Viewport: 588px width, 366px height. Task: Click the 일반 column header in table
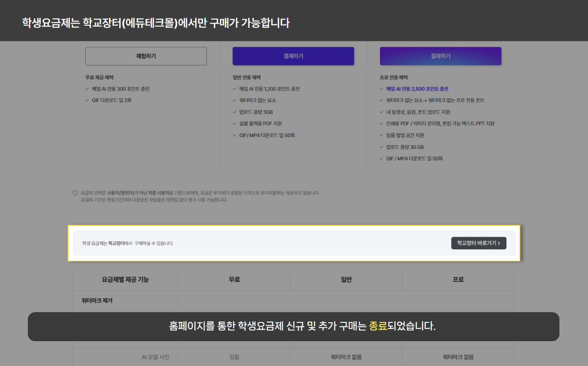coord(346,279)
